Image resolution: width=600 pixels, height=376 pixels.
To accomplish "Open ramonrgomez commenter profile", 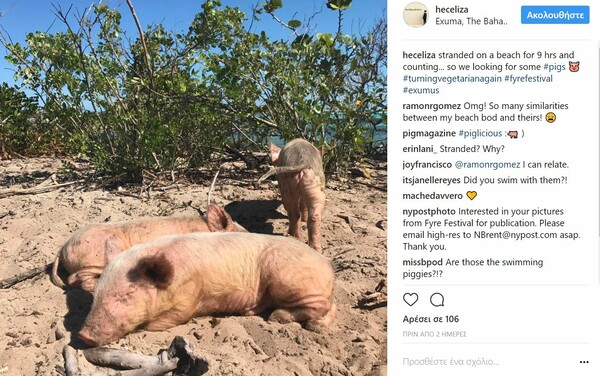I will tap(432, 106).
